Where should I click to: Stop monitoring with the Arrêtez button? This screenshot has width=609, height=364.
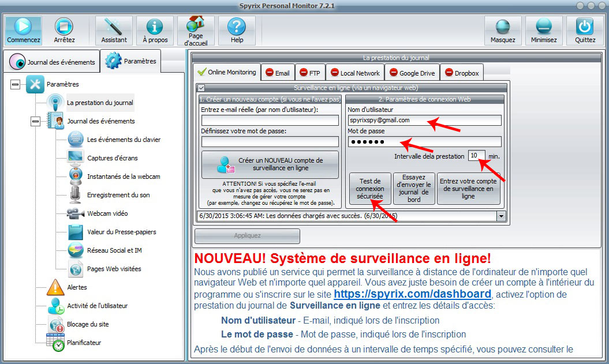pyautogui.click(x=64, y=31)
